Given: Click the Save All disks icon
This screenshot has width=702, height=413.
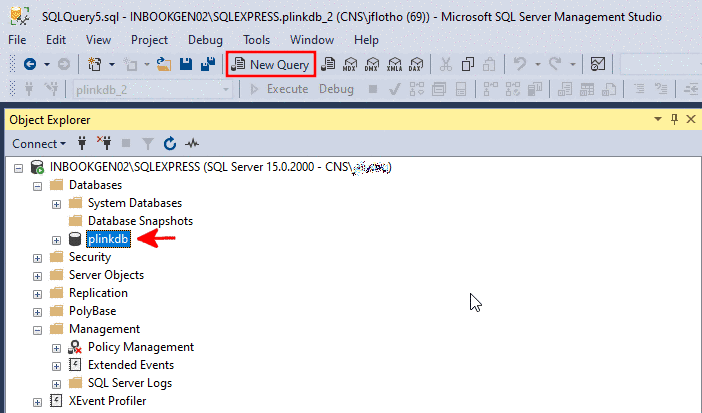Looking at the screenshot, I should click(208, 65).
